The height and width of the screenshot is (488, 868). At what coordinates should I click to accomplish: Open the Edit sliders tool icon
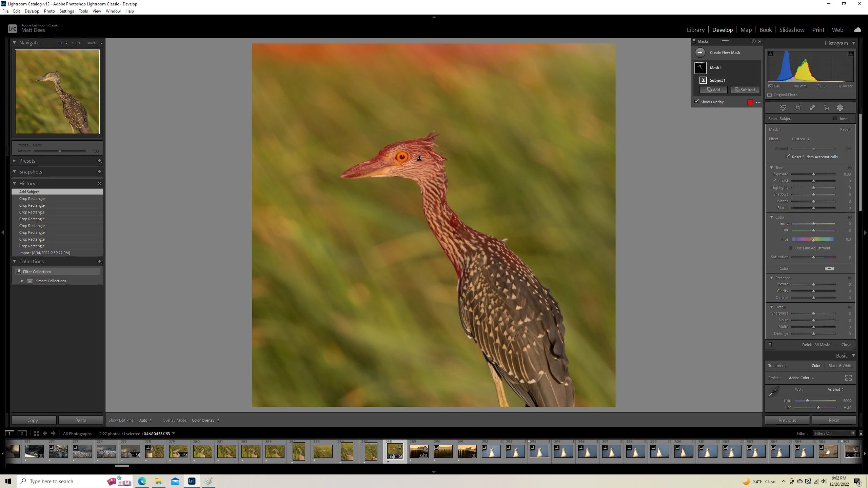point(783,108)
